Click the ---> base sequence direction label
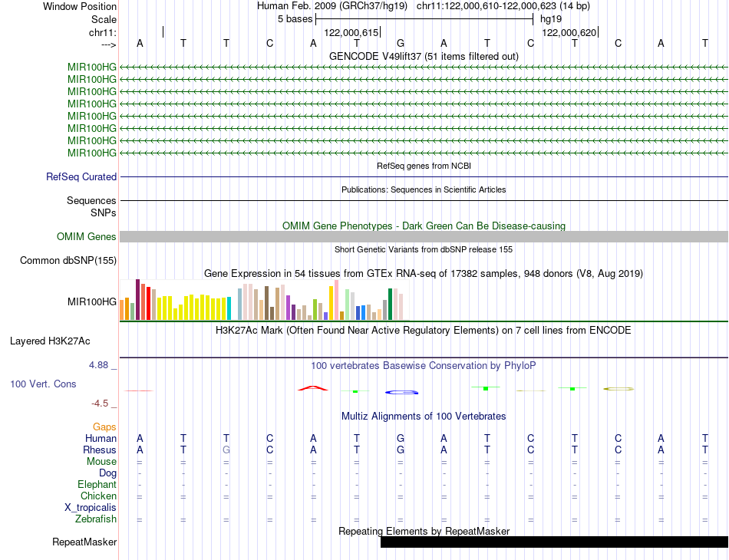This screenshot has height=560, width=729. point(108,44)
